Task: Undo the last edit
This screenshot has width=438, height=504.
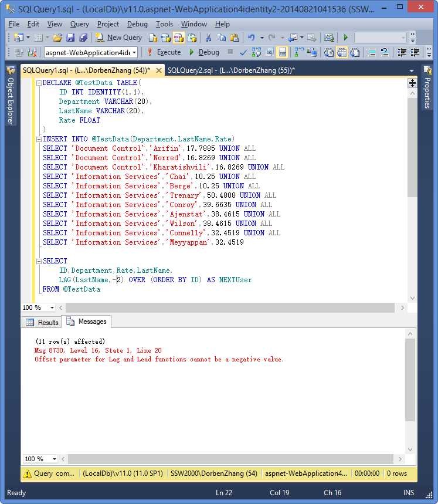Action: [252, 38]
